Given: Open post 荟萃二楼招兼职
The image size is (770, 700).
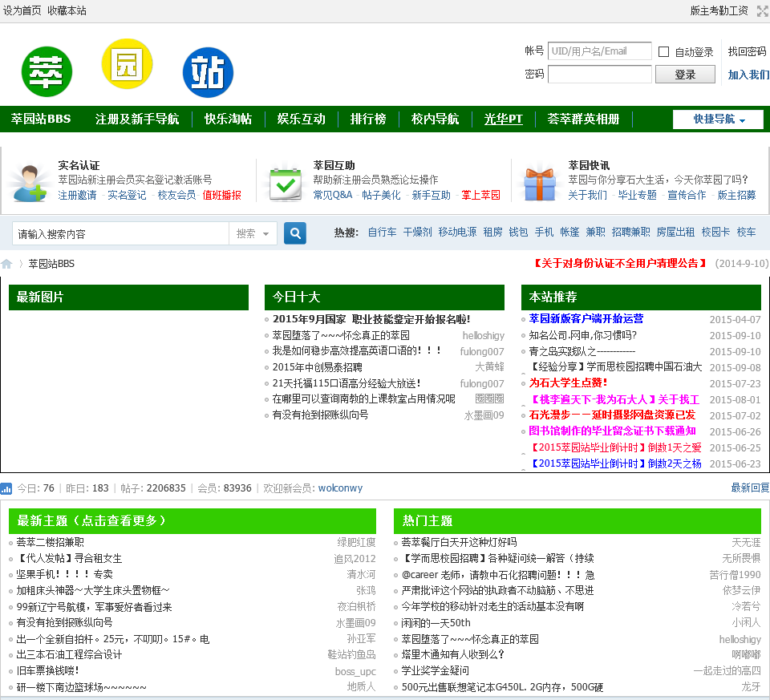Looking at the screenshot, I should coord(50,542).
